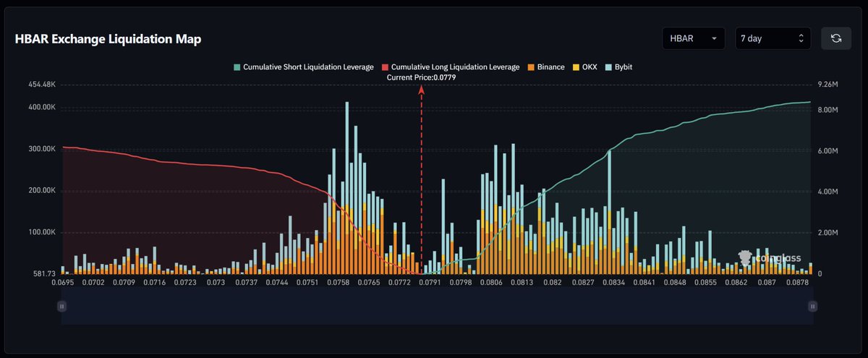Toggle the Binance legend series
This screenshot has height=358, width=868.
click(545, 67)
